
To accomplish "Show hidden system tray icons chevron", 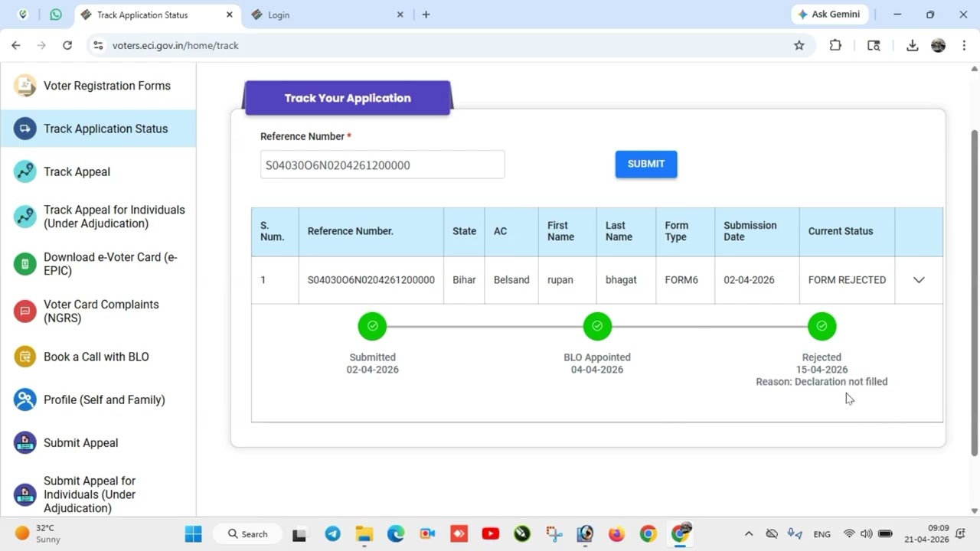I will 749,534.
